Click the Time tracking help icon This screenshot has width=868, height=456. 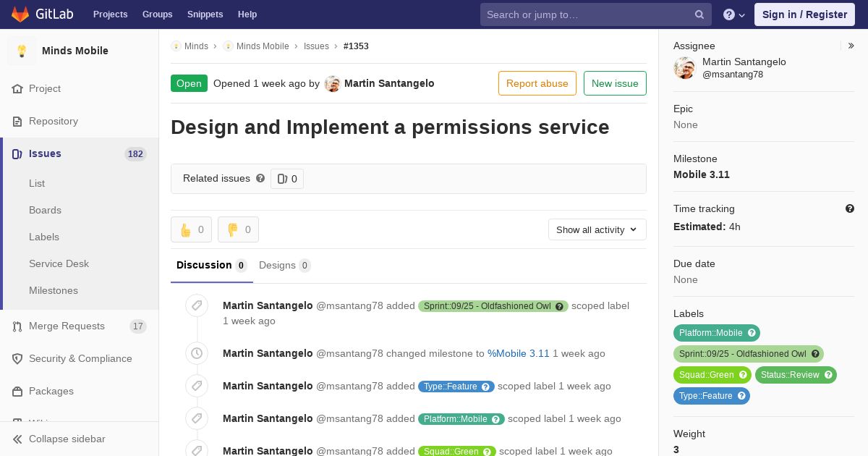pyautogui.click(x=850, y=208)
